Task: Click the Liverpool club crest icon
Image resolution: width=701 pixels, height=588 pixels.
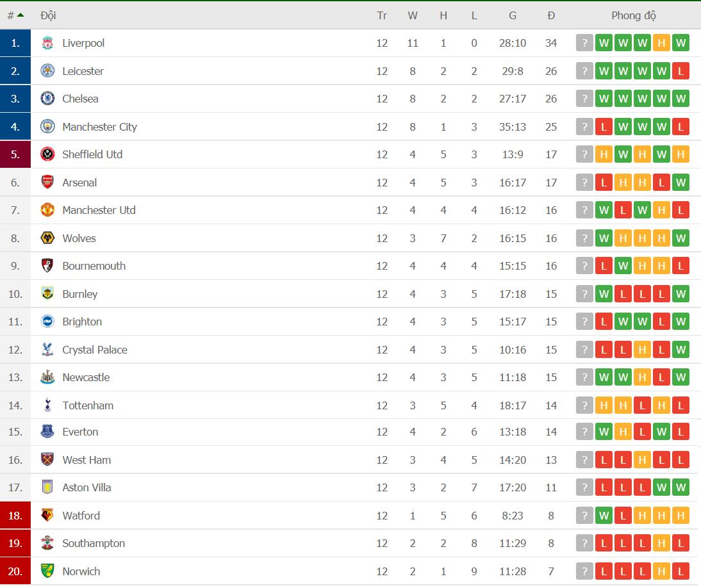Action: coord(47,43)
